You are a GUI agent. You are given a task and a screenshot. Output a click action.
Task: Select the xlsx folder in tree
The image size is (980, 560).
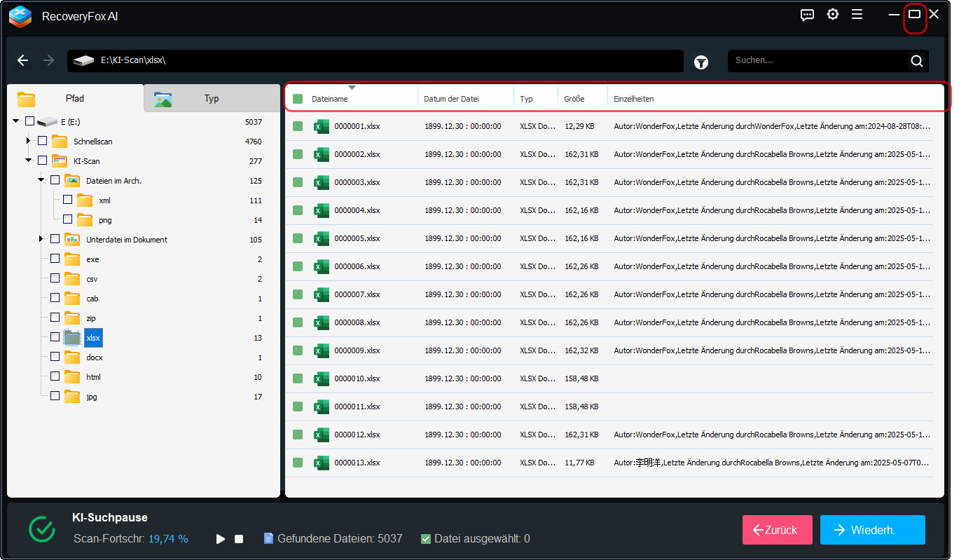point(93,338)
